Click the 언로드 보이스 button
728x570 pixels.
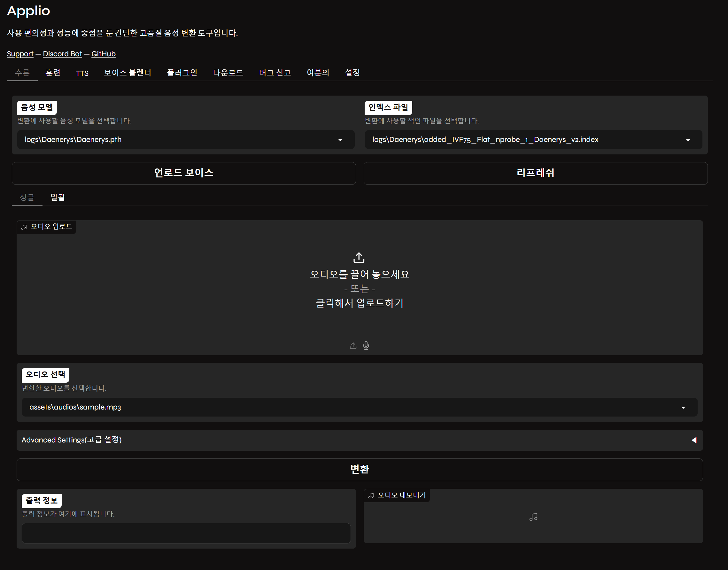pyautogui.click(x=183, y=173)
